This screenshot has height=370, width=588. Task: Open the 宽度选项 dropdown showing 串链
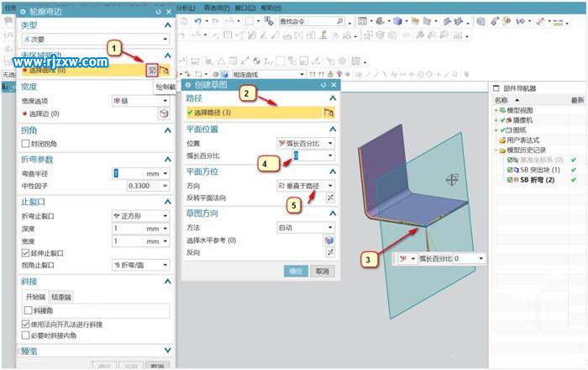(x=140, y=101)
